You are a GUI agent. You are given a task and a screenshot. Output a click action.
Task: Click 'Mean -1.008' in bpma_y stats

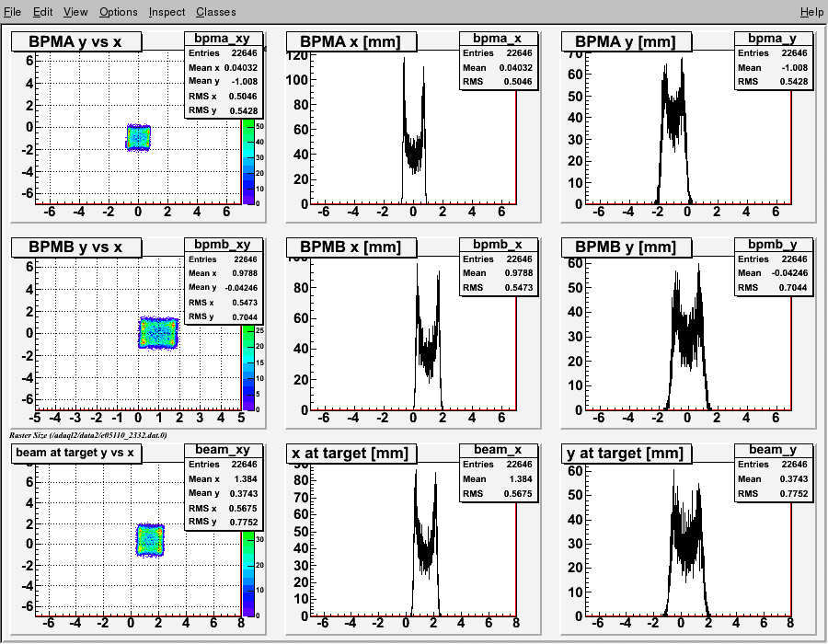point(773,67)
